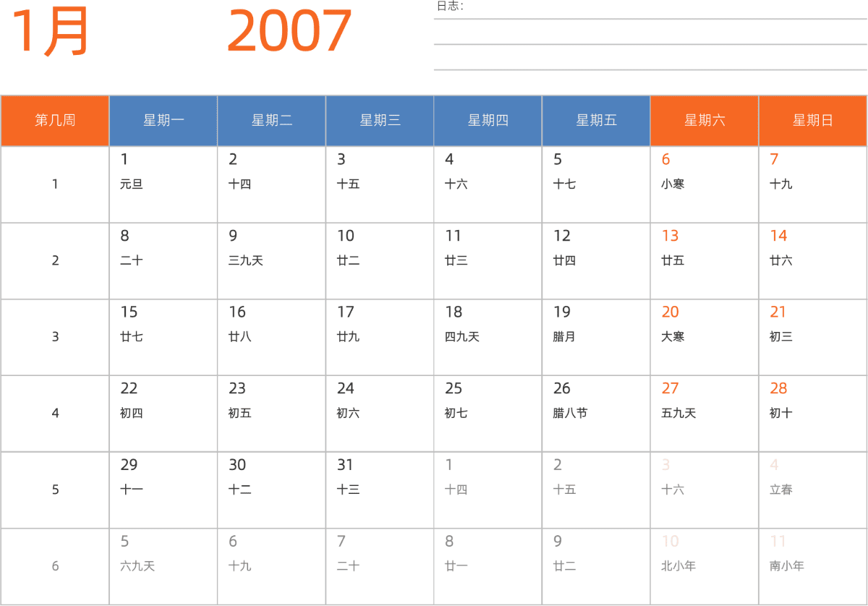The width and height of the screenshot is (868, 606).
Task: Click the 初六 lunar date label
Action: coord(348,414)
